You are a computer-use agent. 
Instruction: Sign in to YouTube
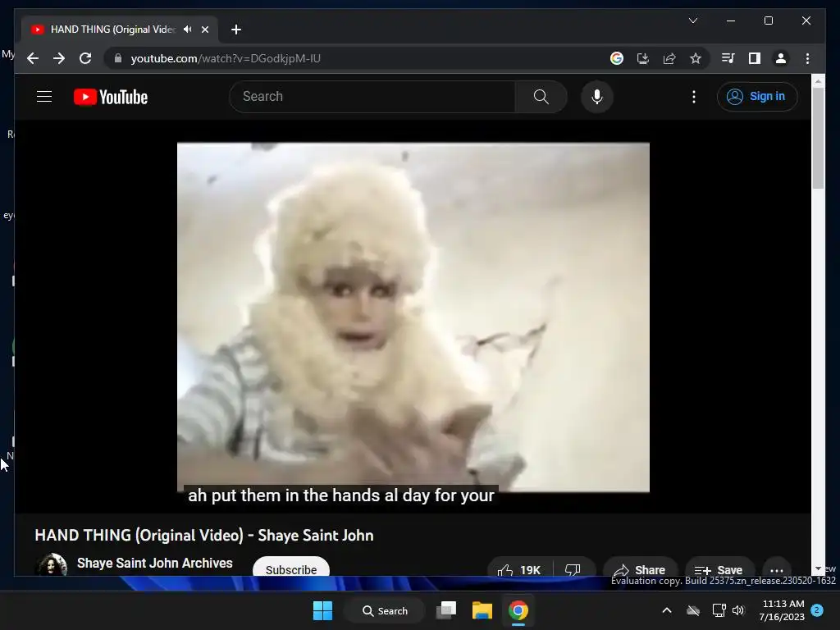tap(757, 97)
